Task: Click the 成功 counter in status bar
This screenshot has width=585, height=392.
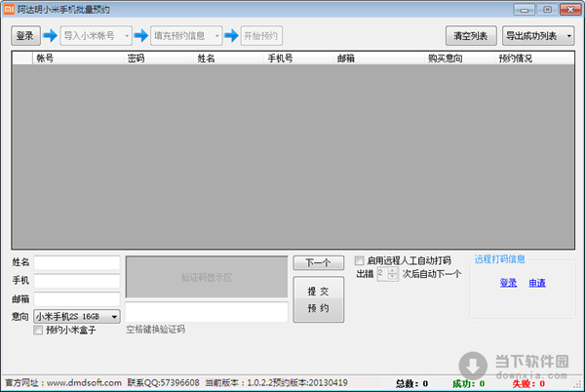Action: click(469, 384)
